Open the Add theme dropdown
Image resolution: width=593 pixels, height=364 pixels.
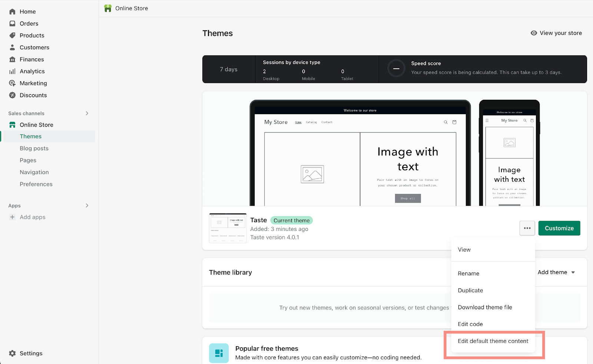tap(556, 272)
